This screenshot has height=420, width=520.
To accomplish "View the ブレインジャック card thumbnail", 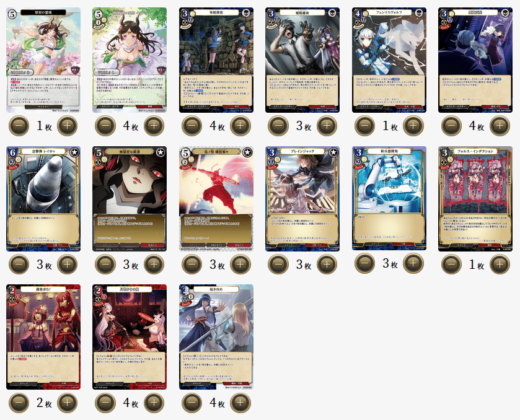I will (302, 199).
